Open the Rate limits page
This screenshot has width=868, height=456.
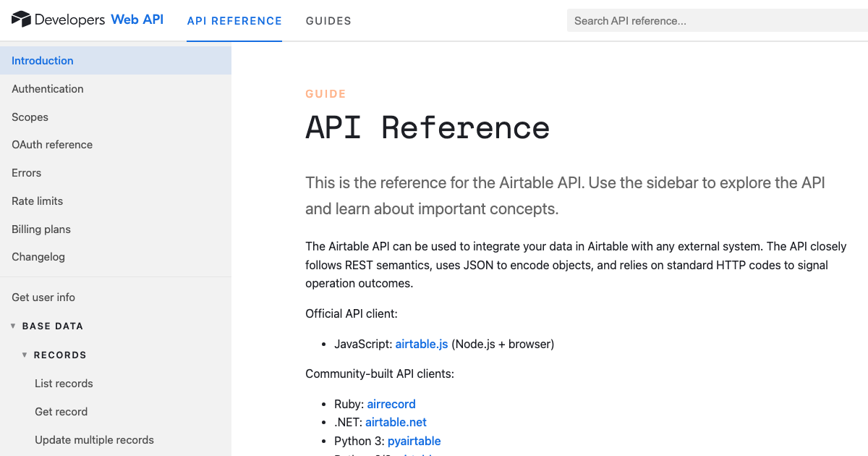[37, 200]
